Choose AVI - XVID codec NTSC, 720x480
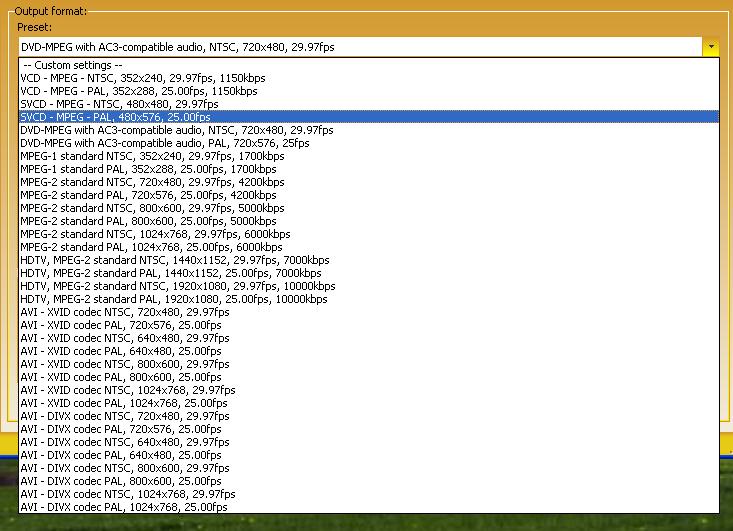733x531 pixels. point(369,312)
